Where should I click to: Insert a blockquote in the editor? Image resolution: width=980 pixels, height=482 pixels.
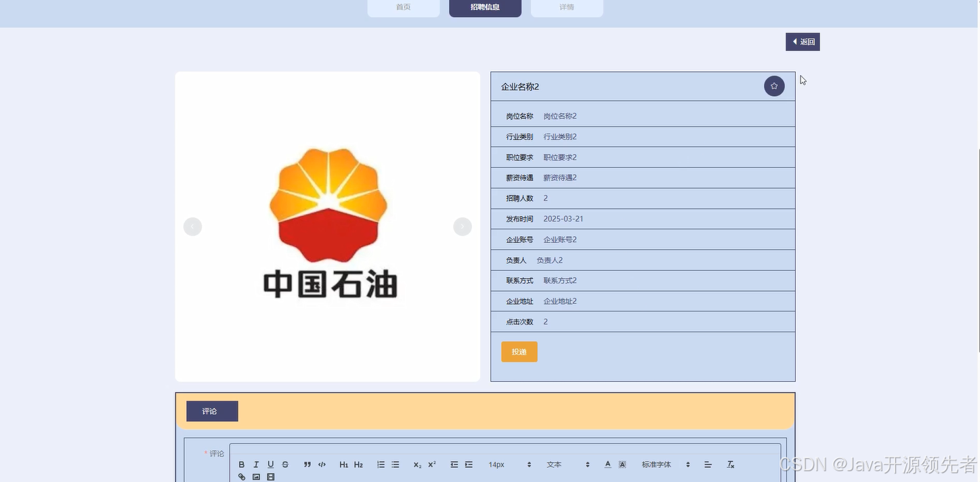pyautogui.click(x=307, y=464)
